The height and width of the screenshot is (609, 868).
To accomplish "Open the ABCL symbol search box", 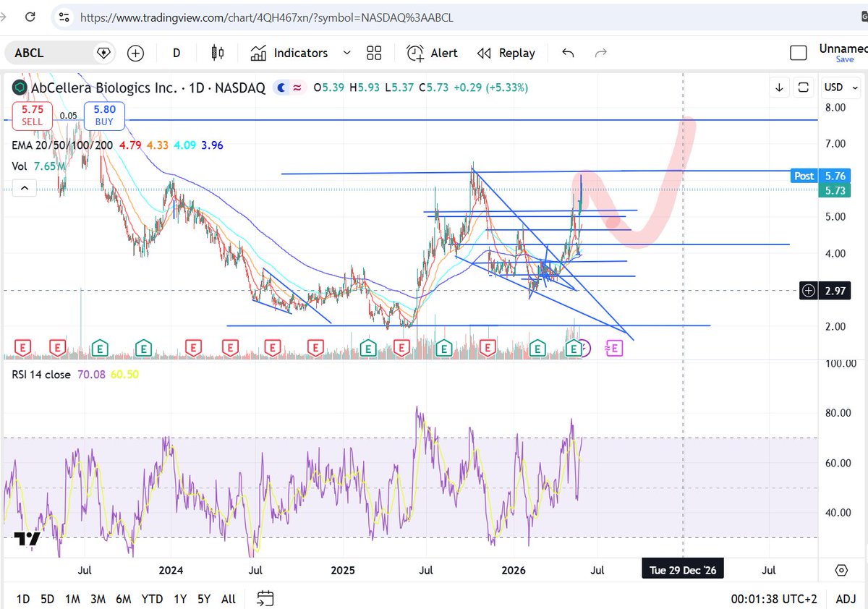I will [51, 53].
